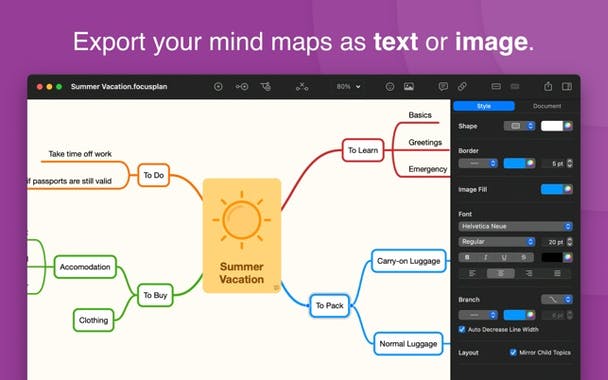
Task: Click the font size stepper arrows
Action: click(x=570, y=242)
